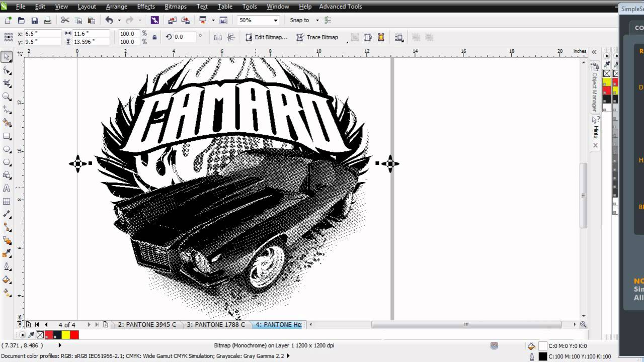Expand dockers with double chevron

pos(594,52)
